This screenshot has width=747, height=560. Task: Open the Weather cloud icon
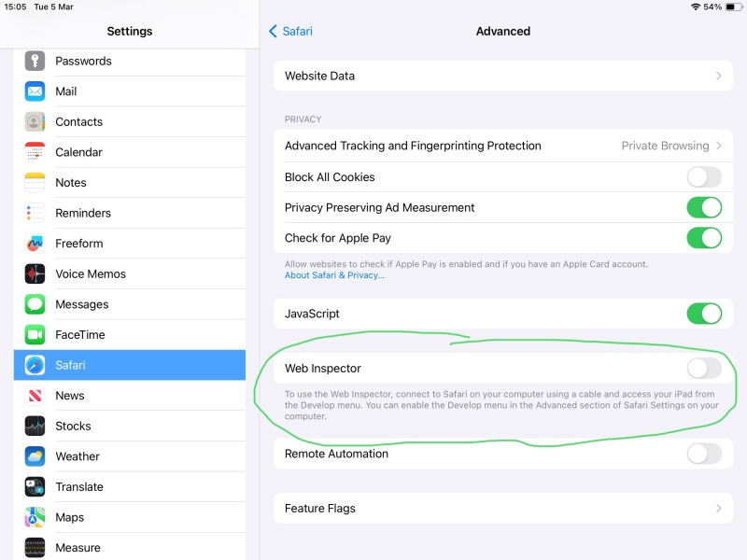tap(35, 456)
